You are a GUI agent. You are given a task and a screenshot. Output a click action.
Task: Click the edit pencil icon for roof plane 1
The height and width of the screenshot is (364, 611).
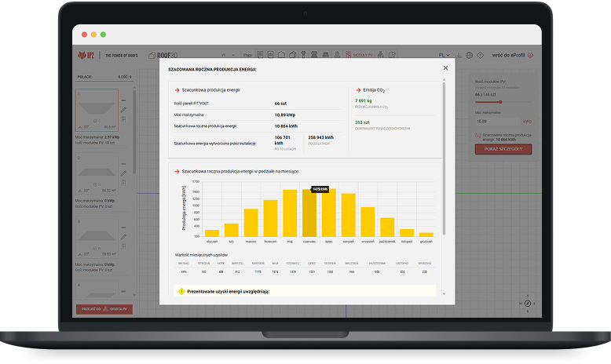[123, 110]
